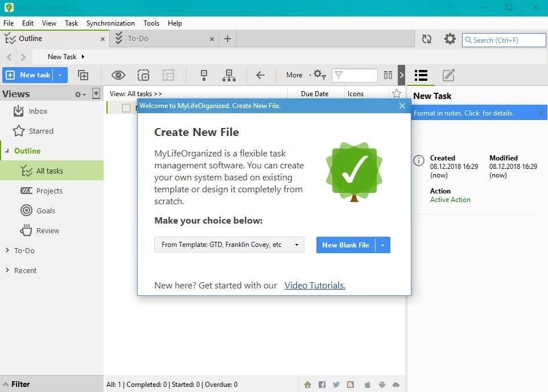Open the Video Tutorials link
Image resolution: width=548 pixels, height=392 pixels.
pyautogui.click(x=315, y=286)
